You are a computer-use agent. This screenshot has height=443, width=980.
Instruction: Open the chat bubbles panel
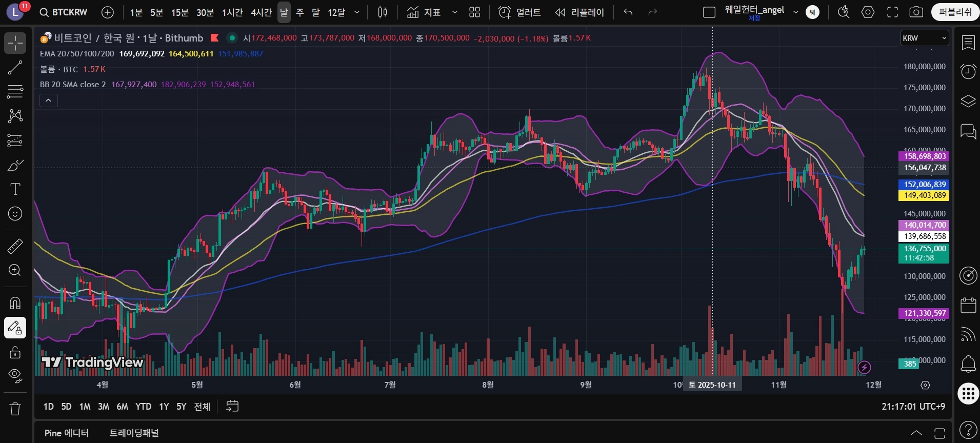click(968, 131)
